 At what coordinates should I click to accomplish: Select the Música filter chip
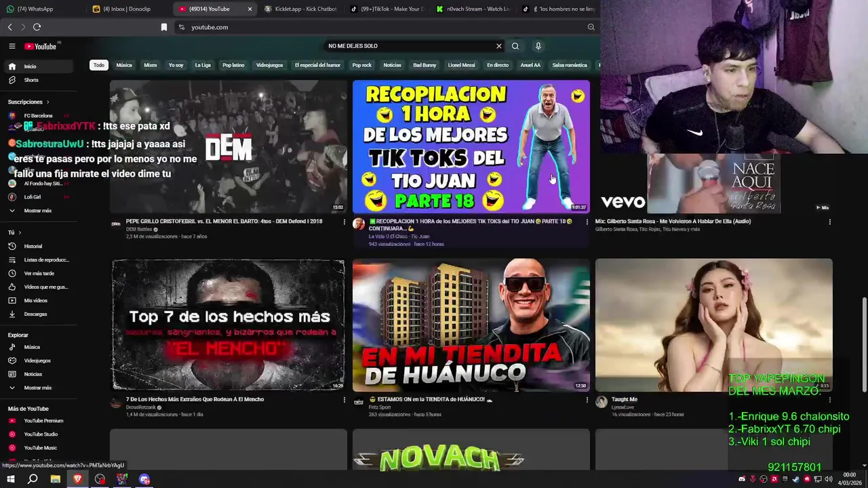124,65
